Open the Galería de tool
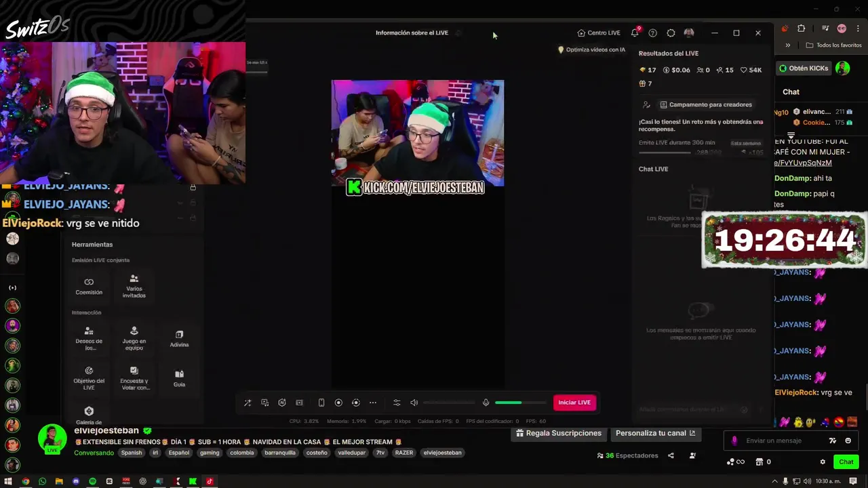The height and width of the screenshot is (488, 868). point(89,415)
